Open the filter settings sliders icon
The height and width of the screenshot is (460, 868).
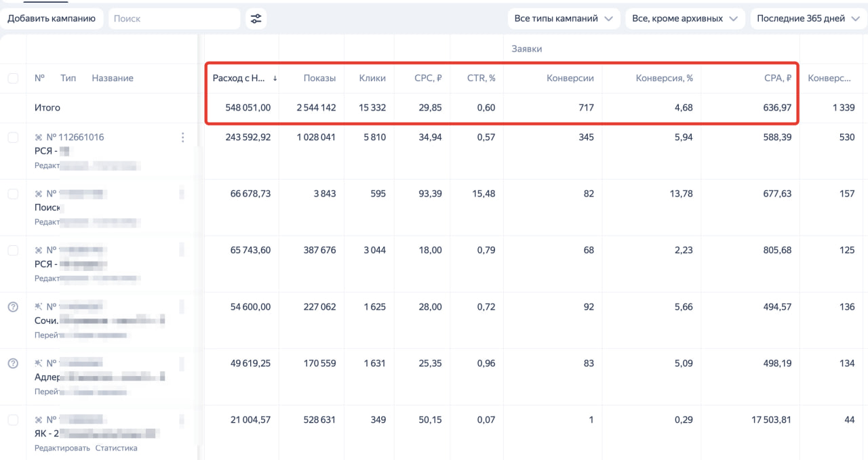tap(256, 19)
